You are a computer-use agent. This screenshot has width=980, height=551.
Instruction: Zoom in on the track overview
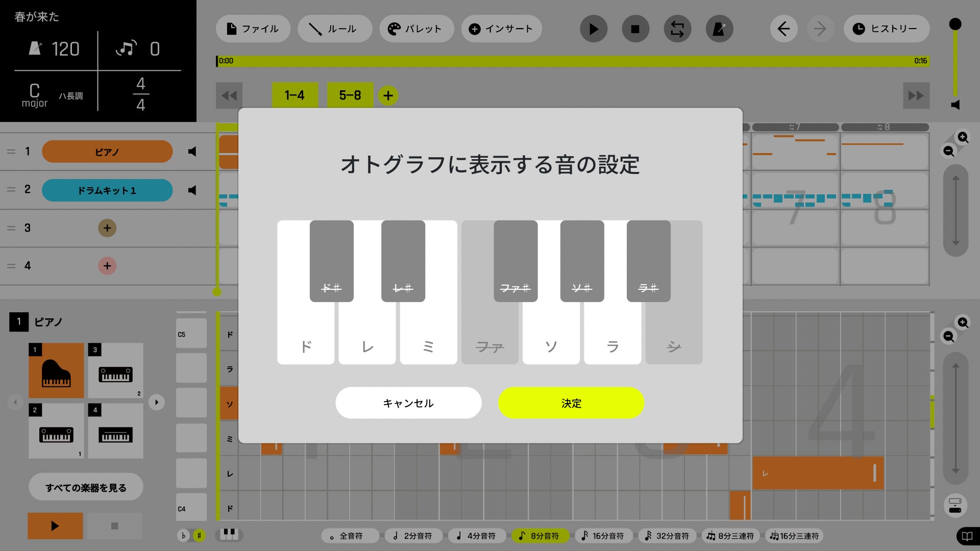[x=963, y=137]
